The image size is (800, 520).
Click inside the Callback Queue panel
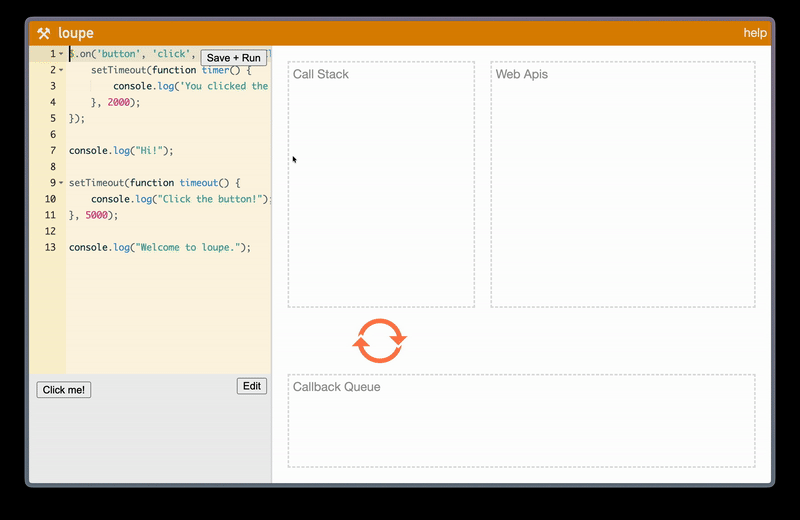tap(521, 425)
